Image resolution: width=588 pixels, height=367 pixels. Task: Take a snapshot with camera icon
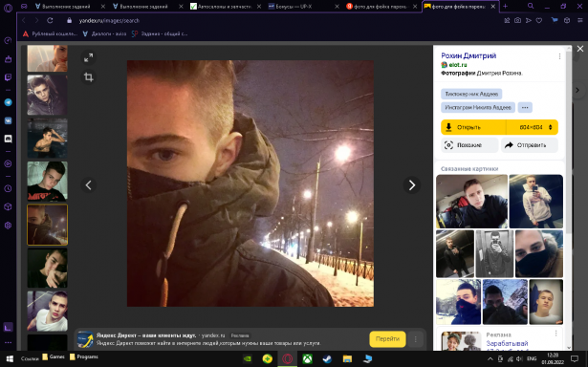517,21
